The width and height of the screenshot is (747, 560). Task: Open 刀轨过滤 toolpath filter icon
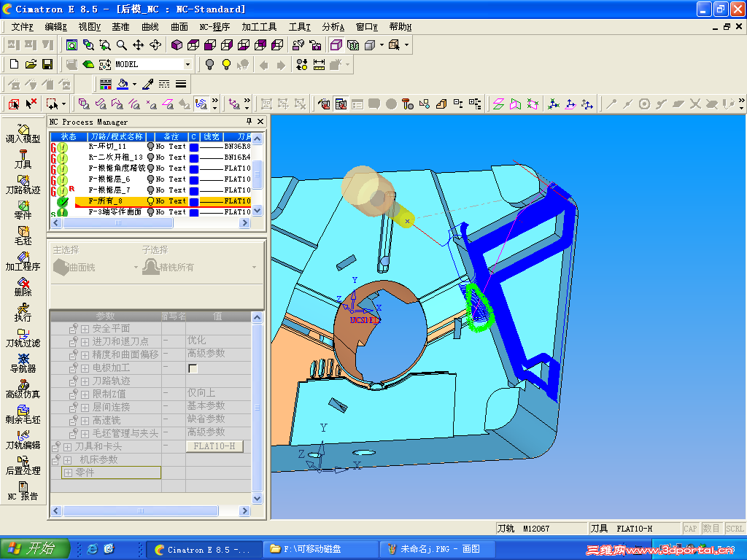(23, 338)
